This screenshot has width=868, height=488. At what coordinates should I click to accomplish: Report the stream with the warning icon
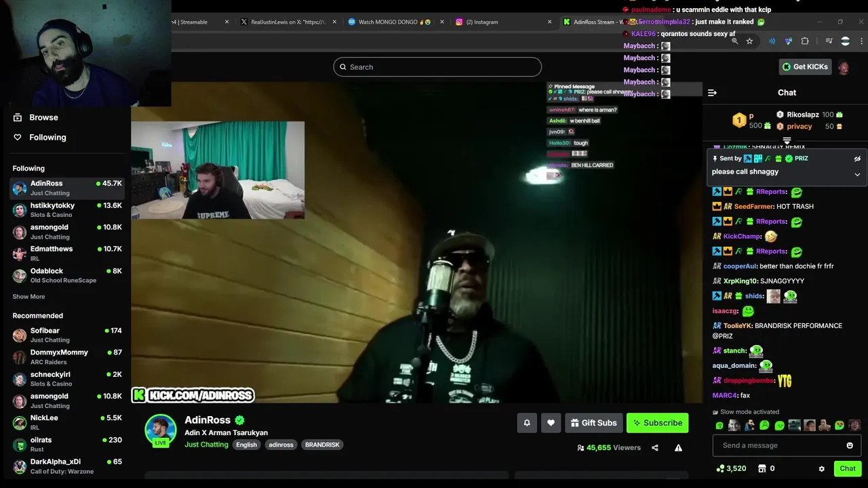pos(678,448)
